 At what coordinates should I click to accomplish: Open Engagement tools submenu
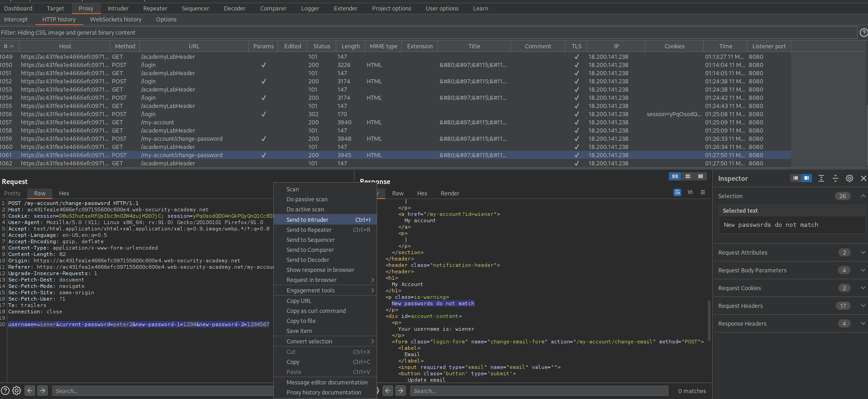coord(325,290)
